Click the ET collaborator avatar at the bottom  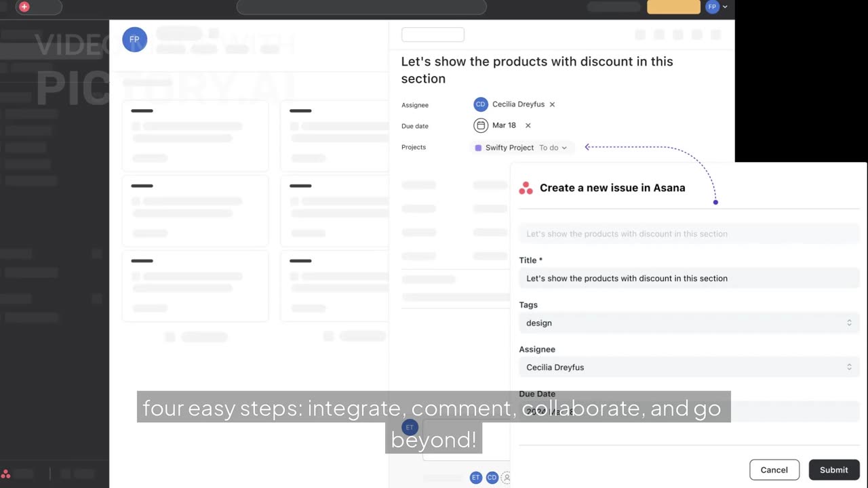475,478
